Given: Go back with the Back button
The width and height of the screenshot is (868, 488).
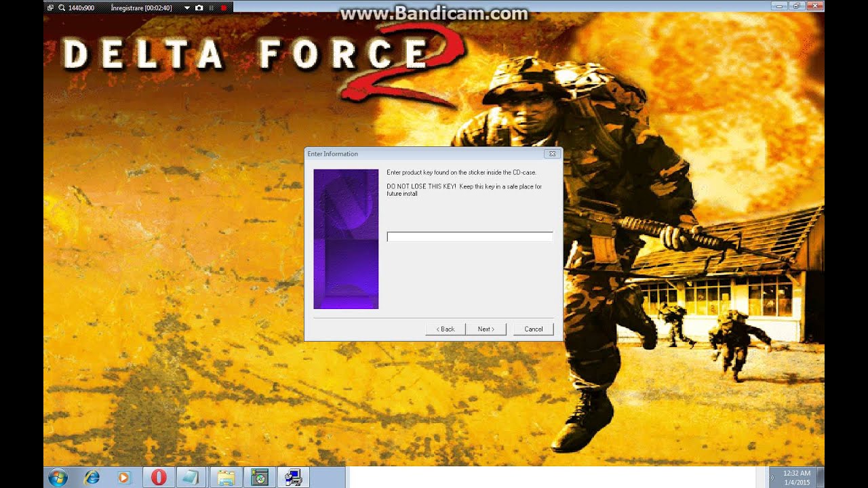Looking at the screenshot, I should [446, 329].
